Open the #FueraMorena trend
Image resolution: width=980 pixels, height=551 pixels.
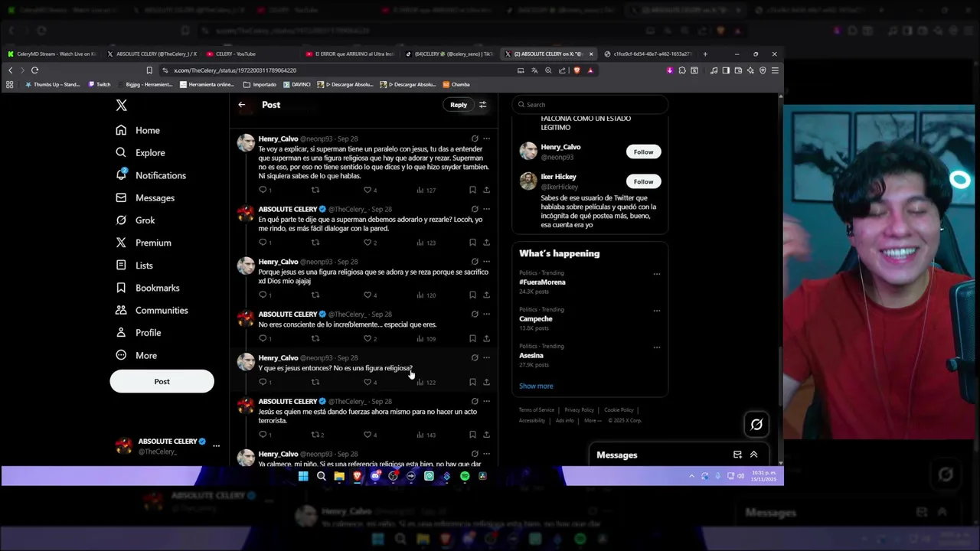pos(542,282)
